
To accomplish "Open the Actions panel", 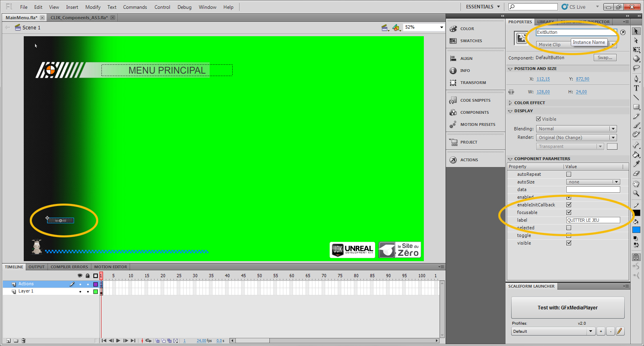I will tap(469, 160).
